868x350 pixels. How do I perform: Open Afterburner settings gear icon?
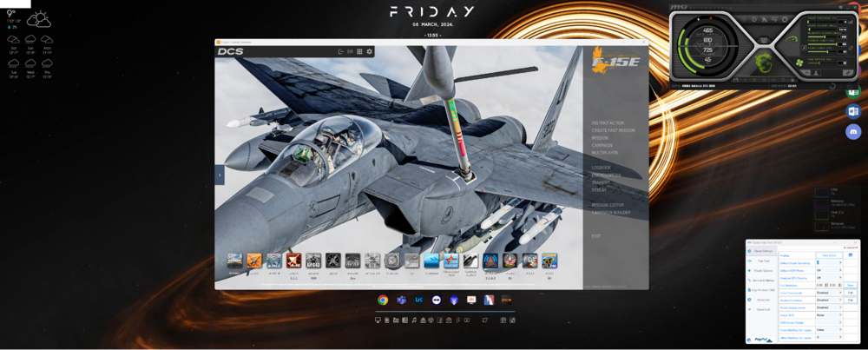pyautogui.click(x=785, y=19)
